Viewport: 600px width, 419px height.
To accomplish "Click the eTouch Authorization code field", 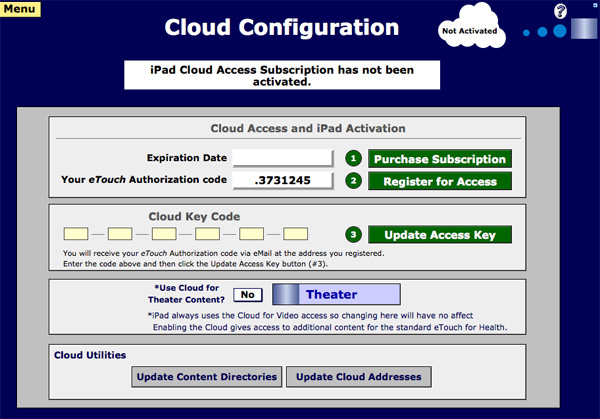I will pos(283,180).
